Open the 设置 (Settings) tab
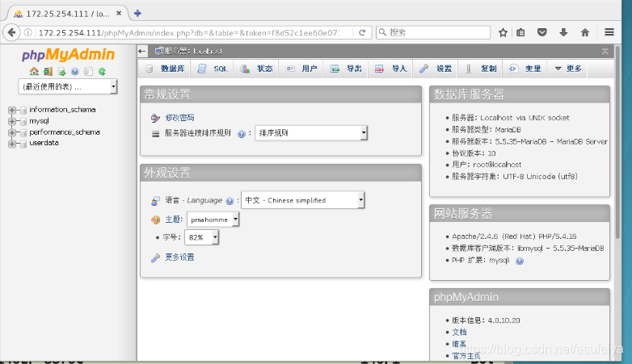The image size is (632, 364). [x=436, y=69]
